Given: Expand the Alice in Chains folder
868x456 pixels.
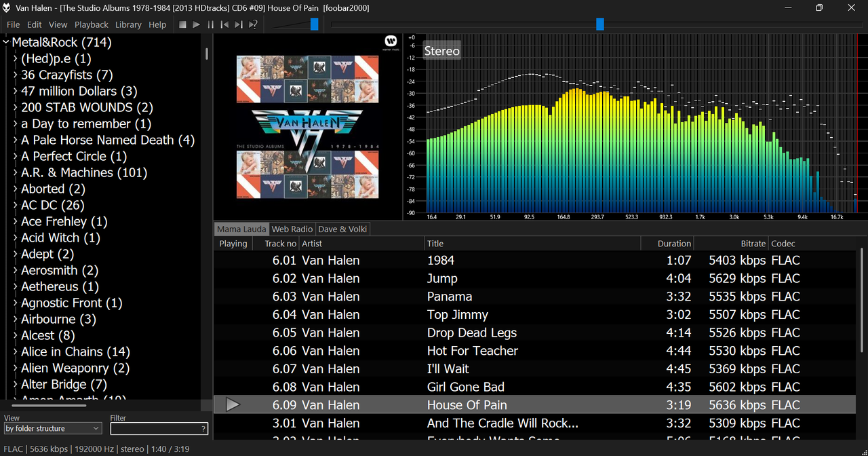Looking at the screenshot, I should coord(16,351).
